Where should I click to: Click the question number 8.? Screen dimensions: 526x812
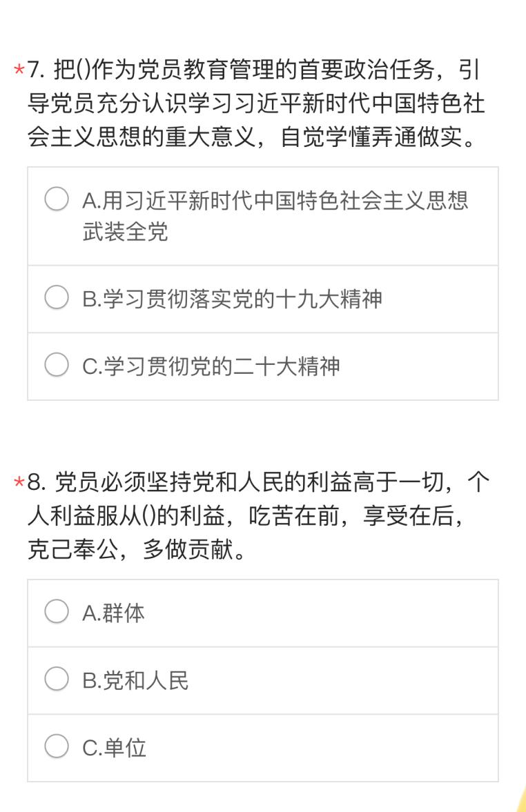tap(36, 483)
